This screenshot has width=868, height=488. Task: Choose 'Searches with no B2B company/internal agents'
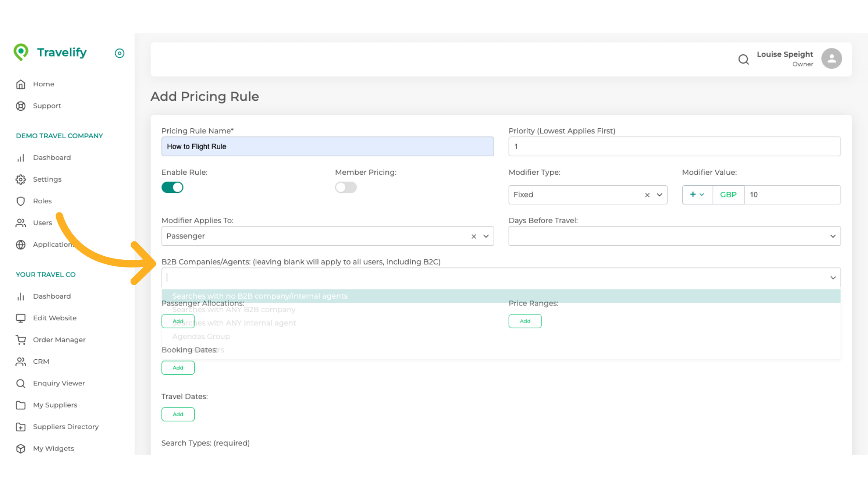coord(259,296)
